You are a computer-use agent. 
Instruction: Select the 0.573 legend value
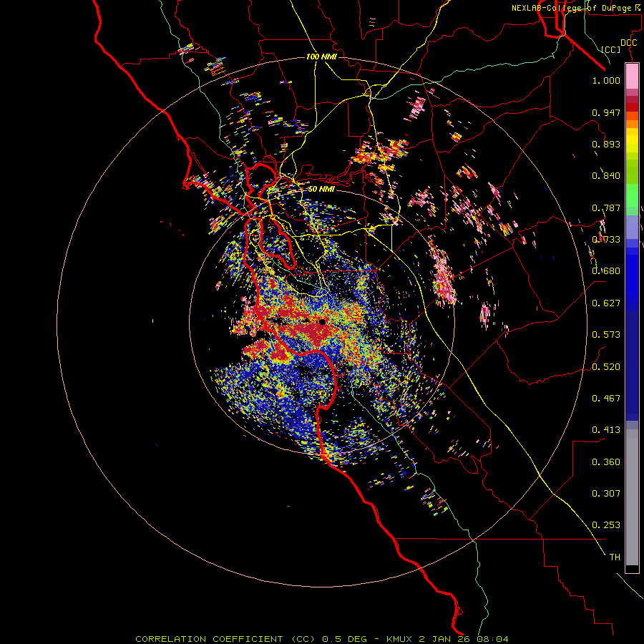(606, 335)
